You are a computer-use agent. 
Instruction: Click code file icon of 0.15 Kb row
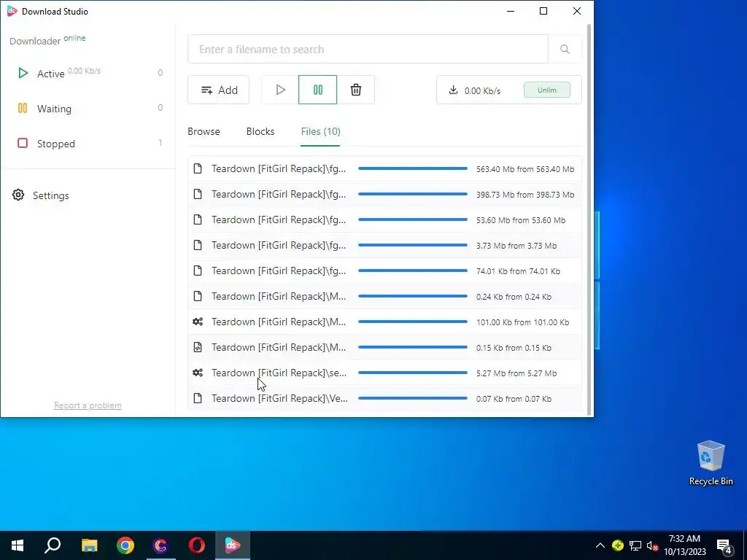pos(198,347)
